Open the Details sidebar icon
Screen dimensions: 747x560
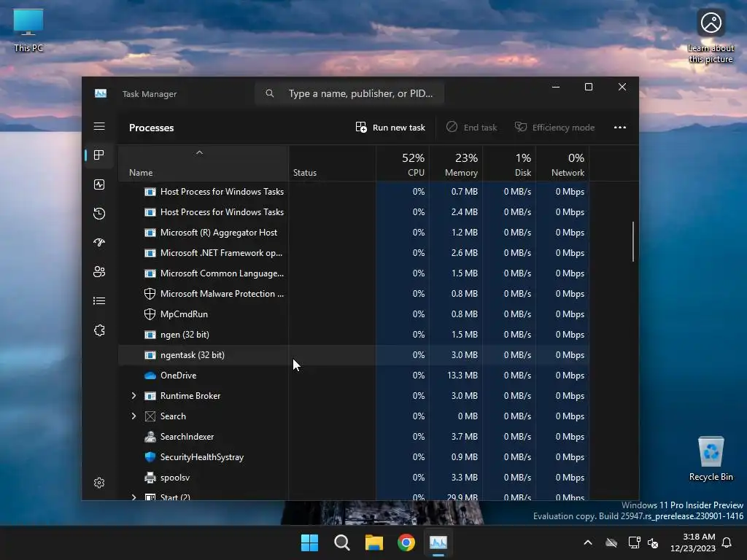(x=99, y=300)
